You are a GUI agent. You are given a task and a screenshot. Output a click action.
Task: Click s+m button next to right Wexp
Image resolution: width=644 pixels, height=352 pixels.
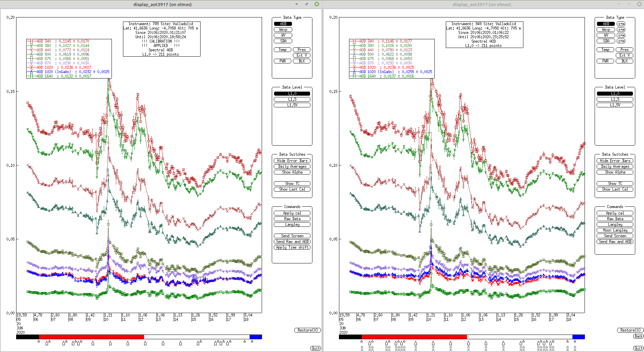621,30
